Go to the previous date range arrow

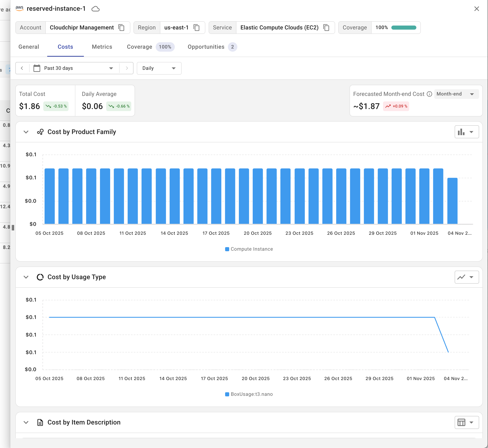(x=22, y=68)
